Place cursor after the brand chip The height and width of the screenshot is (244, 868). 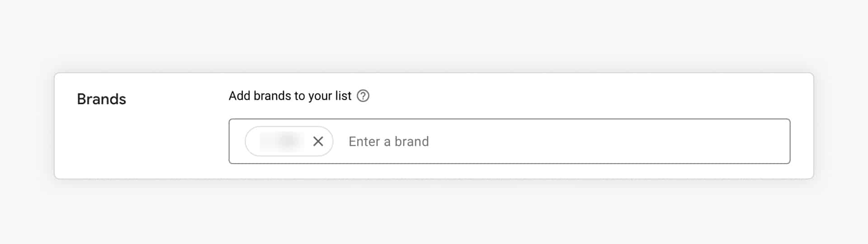point(389,141)
